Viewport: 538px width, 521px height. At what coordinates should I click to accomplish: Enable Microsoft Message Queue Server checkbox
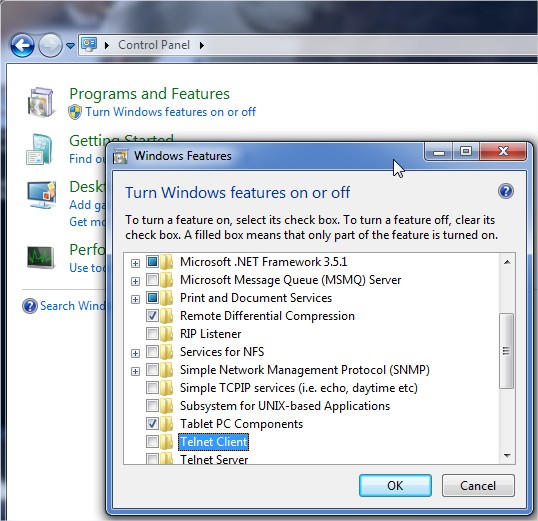pyautogui.click(x=152, y=280)
